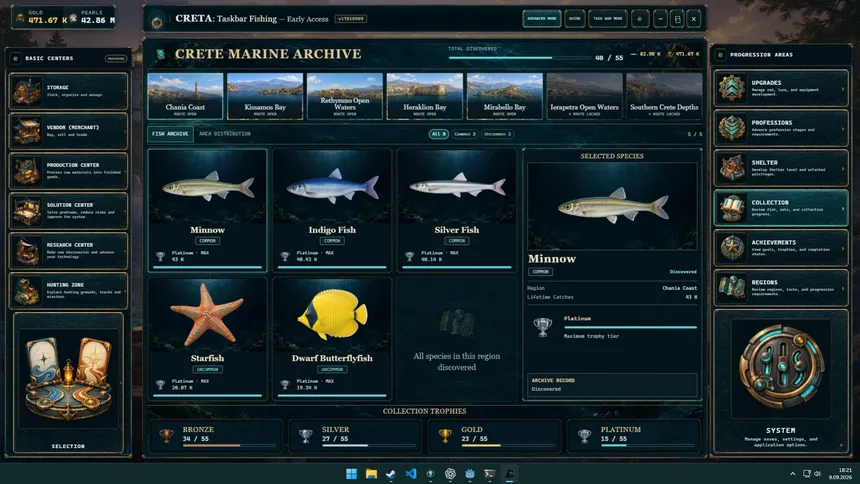The image size is (860, 484).
Task: Open the Vendor (Merchant) stall icon
Action: (27, 131)
